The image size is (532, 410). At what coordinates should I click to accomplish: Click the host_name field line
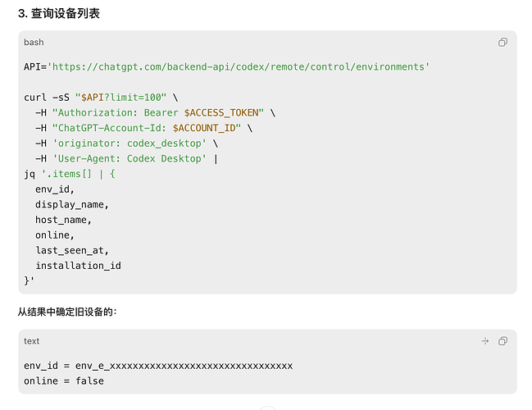63,220
